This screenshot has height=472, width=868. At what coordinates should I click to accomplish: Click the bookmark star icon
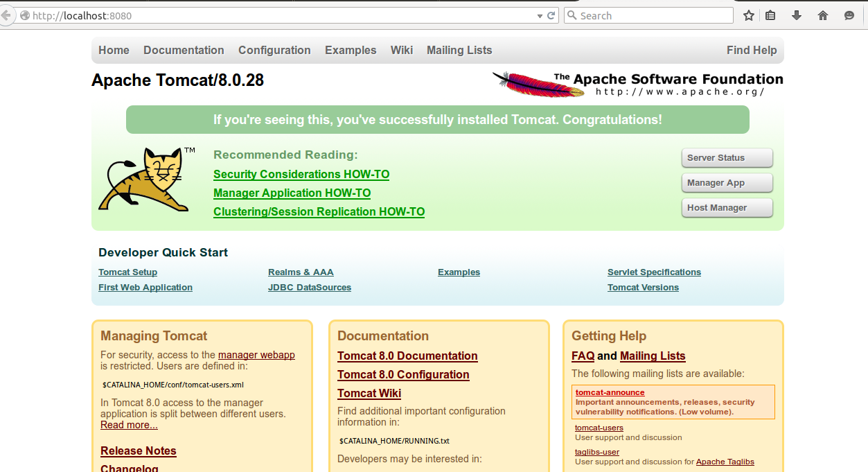click(x=749, y=15)
